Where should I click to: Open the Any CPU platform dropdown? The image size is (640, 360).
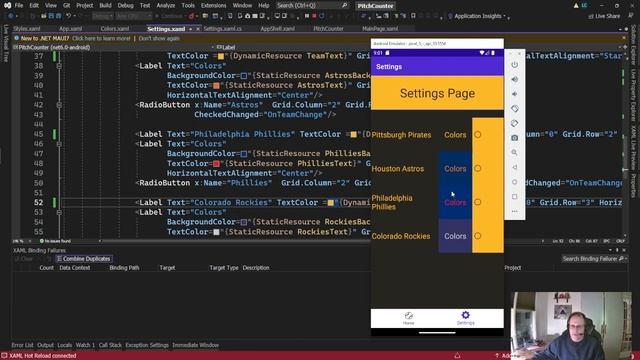pyautogui.click(x=133, y=16)
